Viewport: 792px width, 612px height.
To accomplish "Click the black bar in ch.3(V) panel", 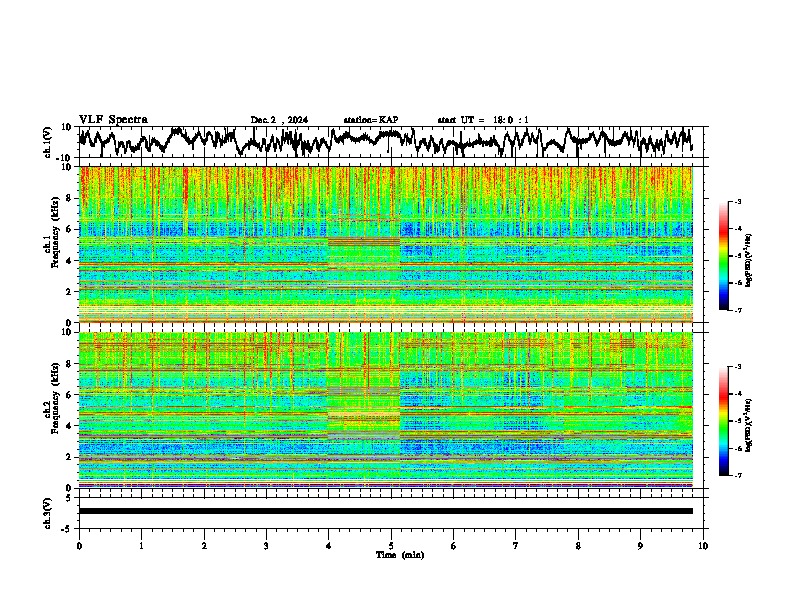I will click(386, 511).
